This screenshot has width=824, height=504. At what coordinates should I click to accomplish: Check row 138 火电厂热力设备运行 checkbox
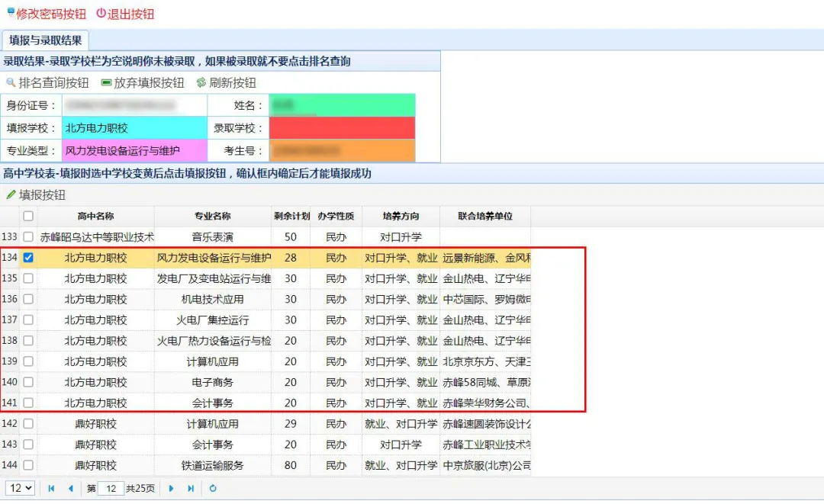pos(28,340)
